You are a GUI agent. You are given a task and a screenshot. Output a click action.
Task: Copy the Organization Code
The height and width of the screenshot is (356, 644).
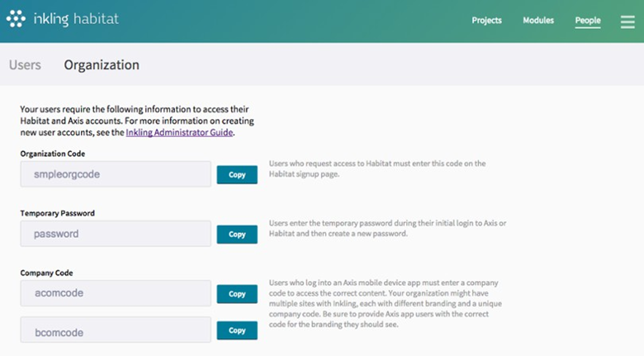pos(237,175)
